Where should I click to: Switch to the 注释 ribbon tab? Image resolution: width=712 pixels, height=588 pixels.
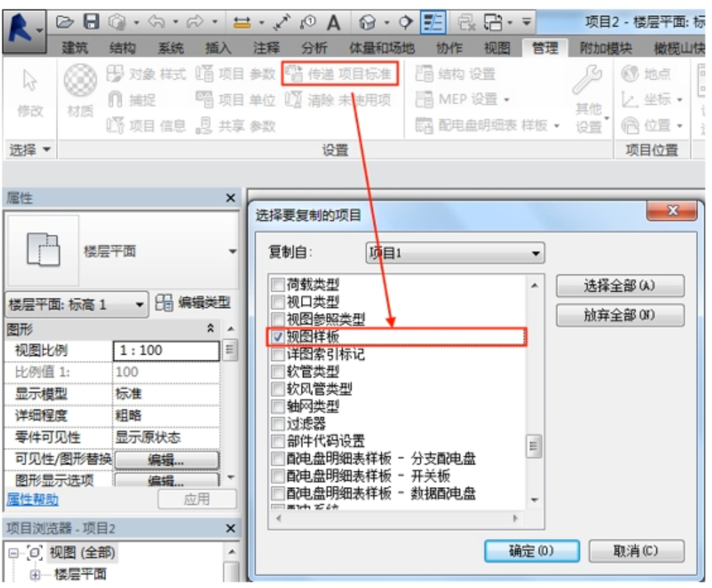point(266,48)
